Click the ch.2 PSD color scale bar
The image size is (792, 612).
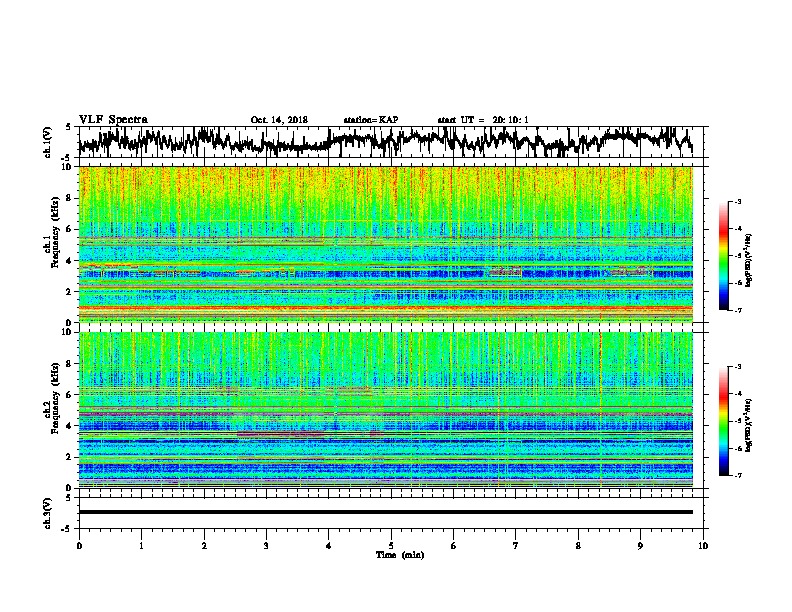coord(723,421)
